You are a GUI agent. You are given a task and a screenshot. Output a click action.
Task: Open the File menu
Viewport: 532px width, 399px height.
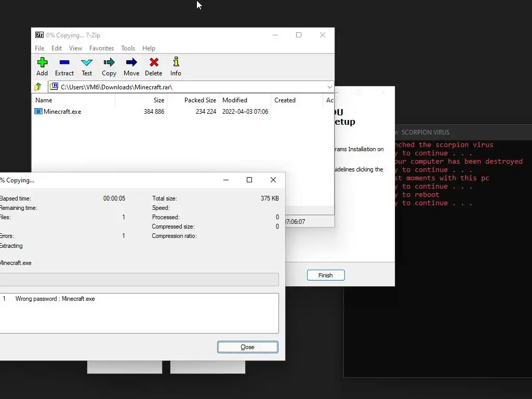tap(39, 48)
